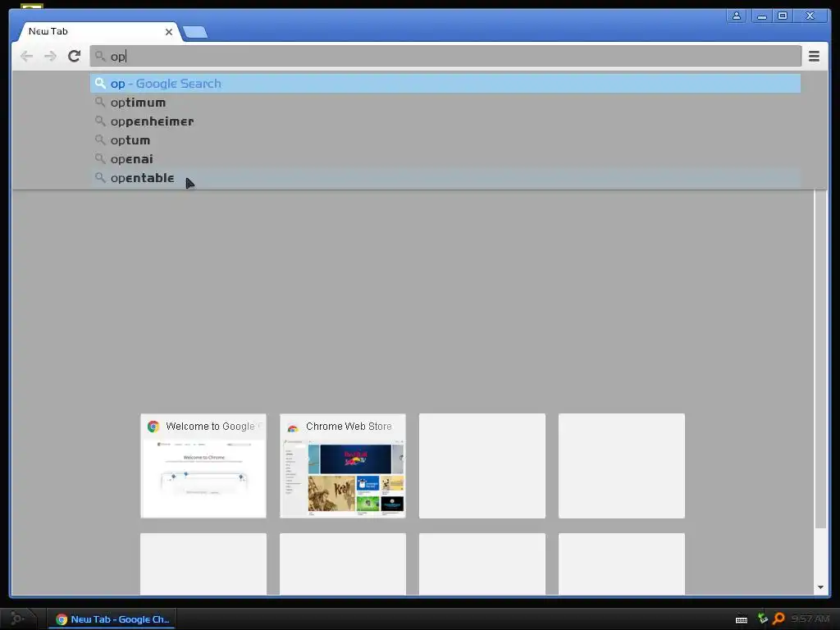Click the browser forward arrow button
The image size is (840, 630).
point(50,56)
